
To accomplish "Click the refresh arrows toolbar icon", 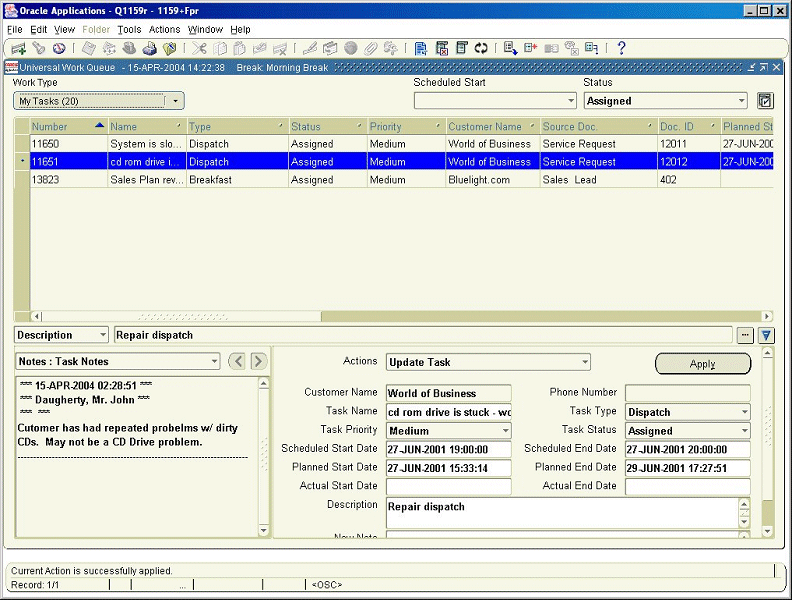I will pyautogui.click(x=481, y=48).
